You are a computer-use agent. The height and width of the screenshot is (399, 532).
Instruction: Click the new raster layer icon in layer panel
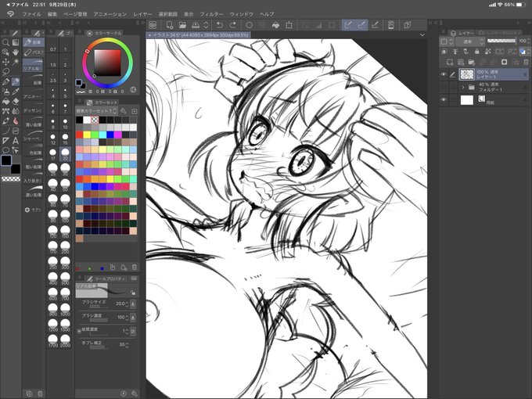pos(450,62)
